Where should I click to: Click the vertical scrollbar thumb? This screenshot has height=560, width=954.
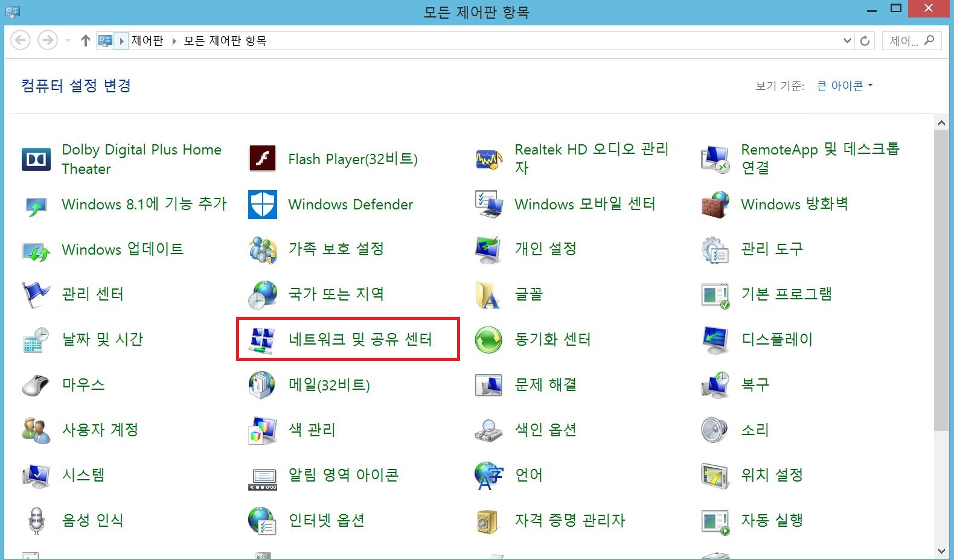pyautogui.click(x=941, y=280)
